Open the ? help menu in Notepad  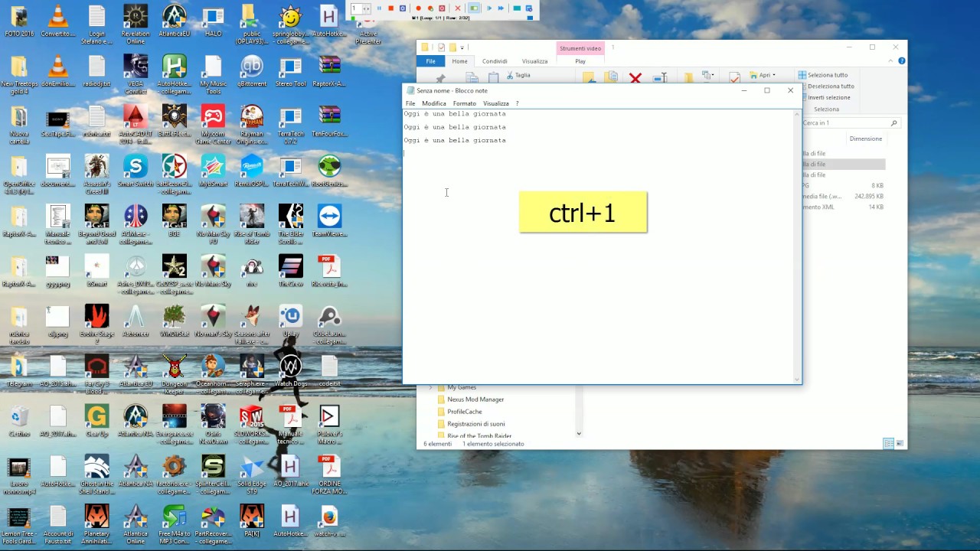[517, 103]
